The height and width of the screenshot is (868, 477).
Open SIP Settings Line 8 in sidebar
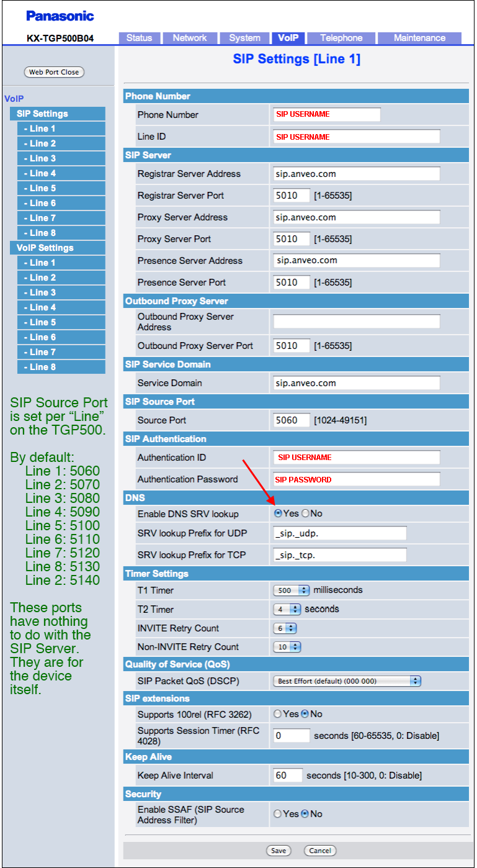[x=61, y=233]
